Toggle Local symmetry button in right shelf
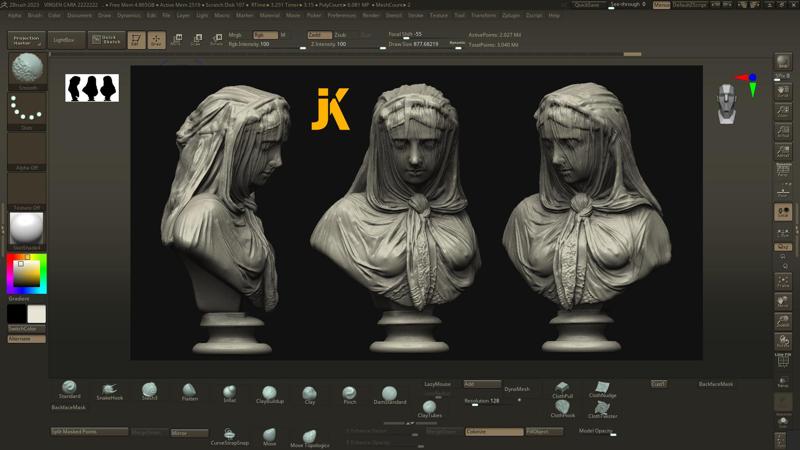 pyautogui.click(x=783, y=212)
